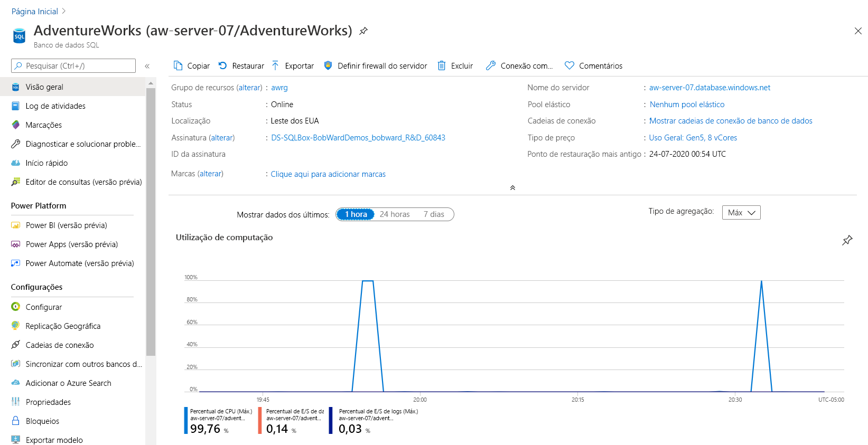Screen dimensions: 868x445
Task: Click alterar next to Assinatura
Action: (222, 138)
